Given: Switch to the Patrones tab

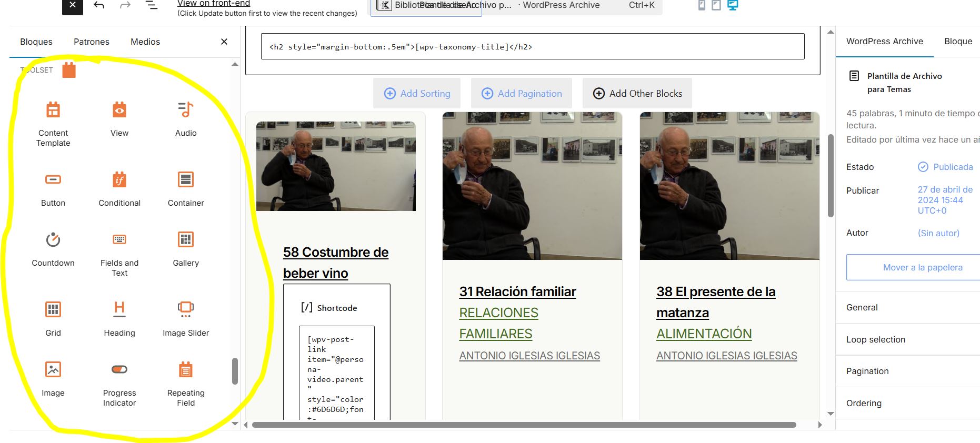Looking at the screenshot, I should coord(92,42).
